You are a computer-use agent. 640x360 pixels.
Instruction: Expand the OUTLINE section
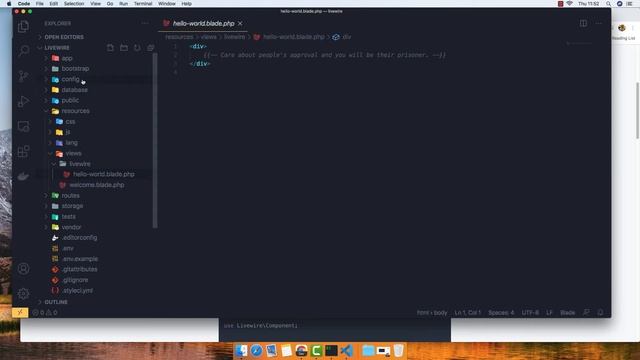(x=56, y=302)
